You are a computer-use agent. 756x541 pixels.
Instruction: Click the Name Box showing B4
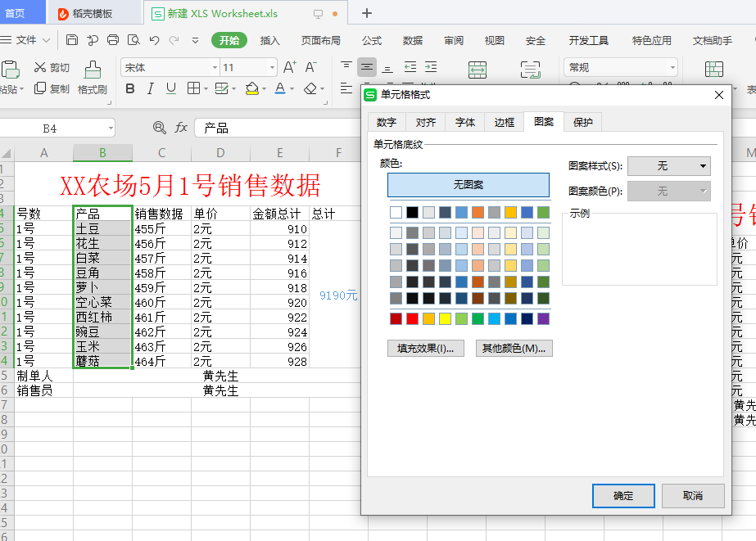(x=52, y=128)
